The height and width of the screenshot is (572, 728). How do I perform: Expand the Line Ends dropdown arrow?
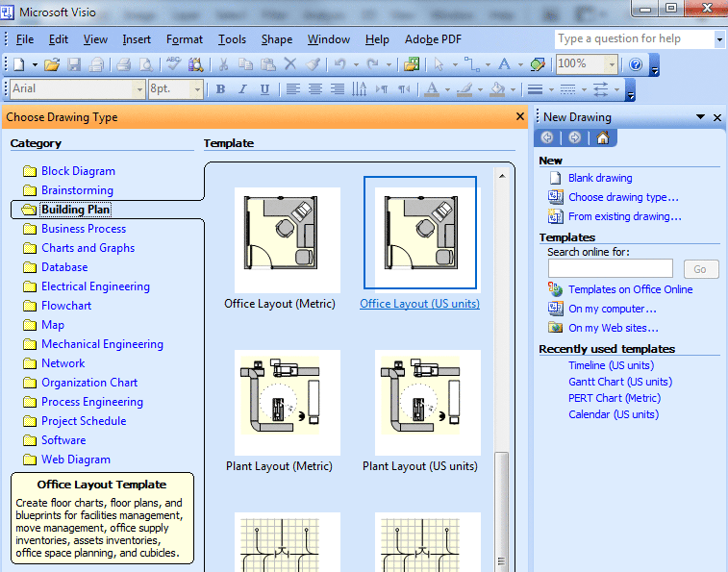pyautogui.click(x=616, y=89)
